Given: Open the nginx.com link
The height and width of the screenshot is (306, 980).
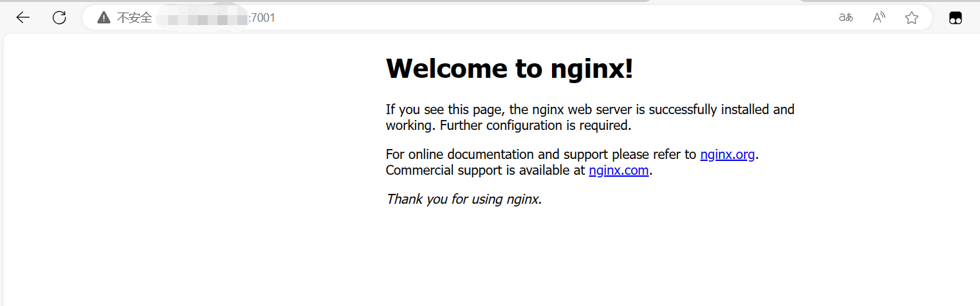Looking at the screenshot, I should point(619,170).
